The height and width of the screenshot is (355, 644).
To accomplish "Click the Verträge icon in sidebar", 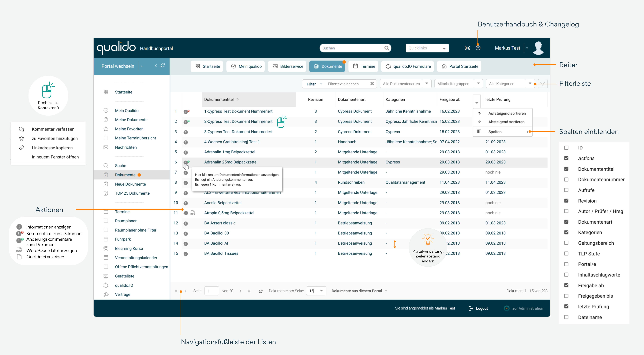I will click(x=106, y=294).
